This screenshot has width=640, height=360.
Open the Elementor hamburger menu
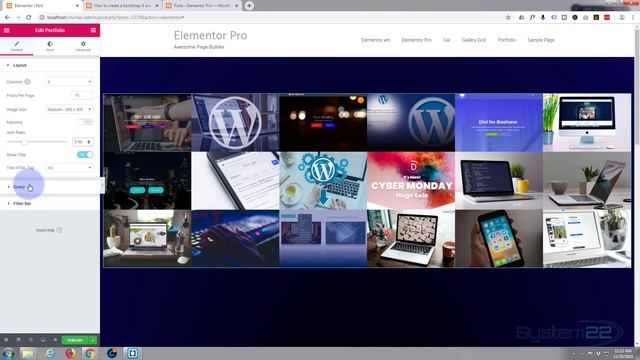tap(7, 30)
